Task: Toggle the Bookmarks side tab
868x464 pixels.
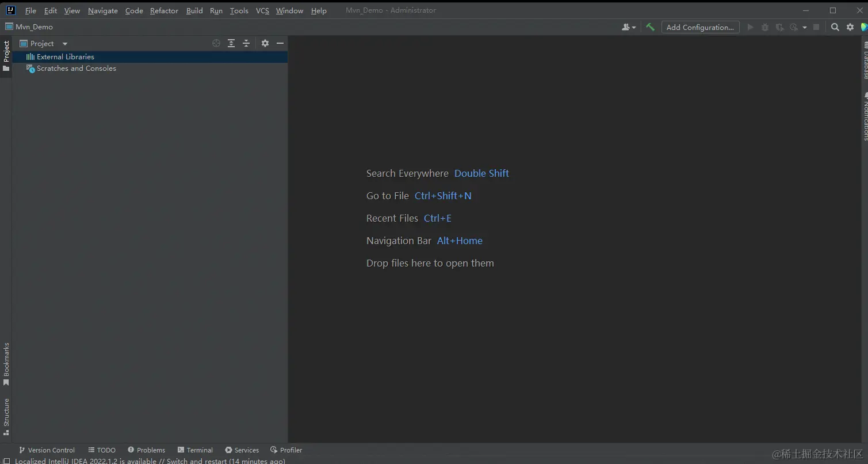Action: point(6,364)
